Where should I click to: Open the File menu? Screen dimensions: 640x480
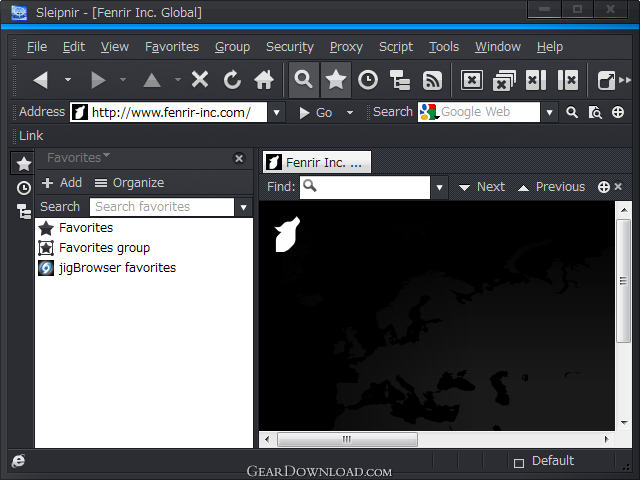point(37,47)
